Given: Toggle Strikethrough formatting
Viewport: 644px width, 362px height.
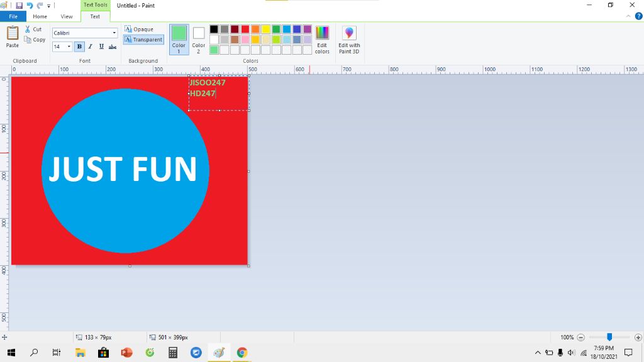Looking at the screenshot, I should pyautogui.click(x=112, y=47).
